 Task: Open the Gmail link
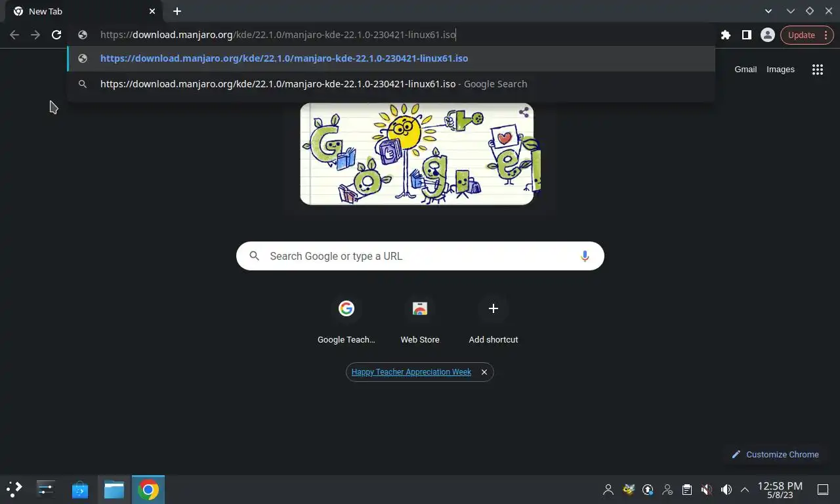click(x=745, y=69)
